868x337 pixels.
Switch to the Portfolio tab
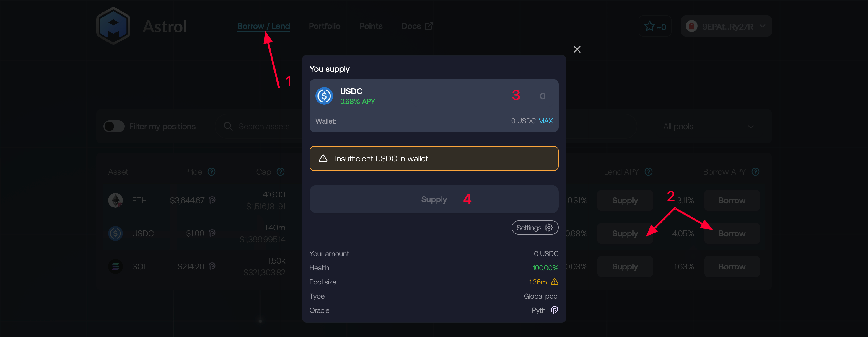(x=325, y=26)
